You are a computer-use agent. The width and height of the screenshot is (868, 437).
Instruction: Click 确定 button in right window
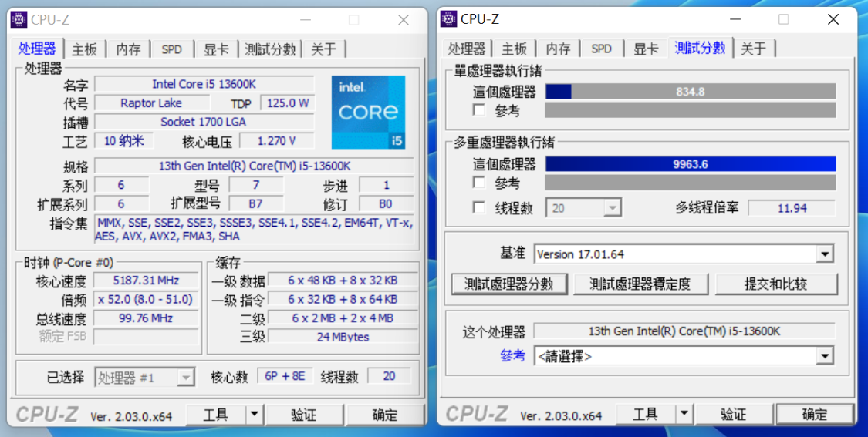(x=814, y=414)
